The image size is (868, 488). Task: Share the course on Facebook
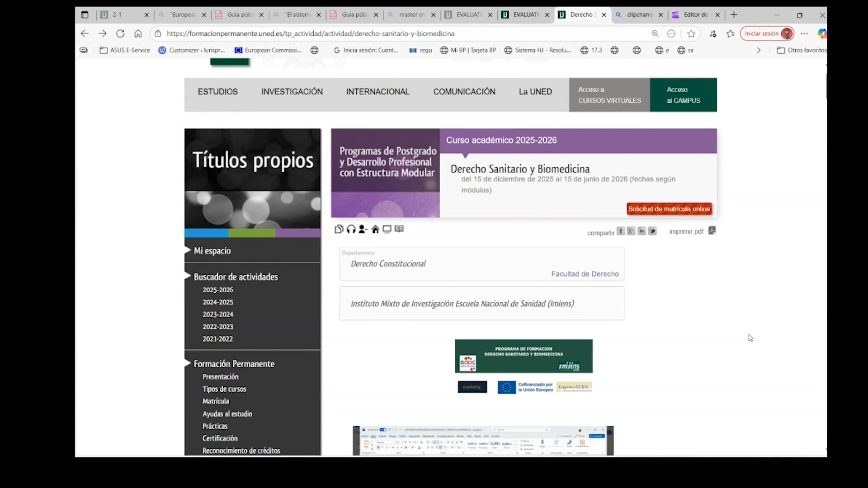click(621, 231)
